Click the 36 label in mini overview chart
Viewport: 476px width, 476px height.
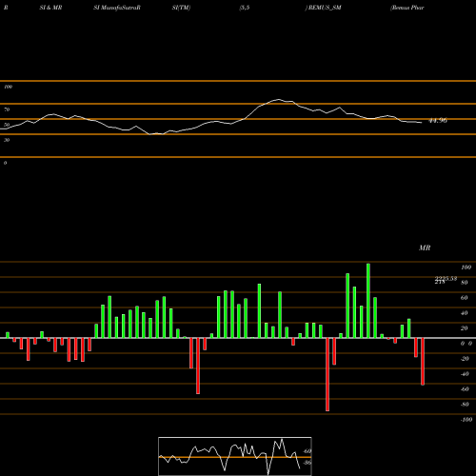click(307, 463)
